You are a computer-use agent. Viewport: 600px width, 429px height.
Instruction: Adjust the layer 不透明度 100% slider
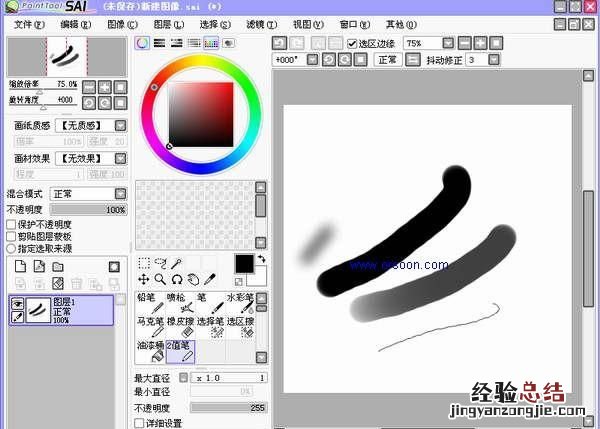(88, 210)
